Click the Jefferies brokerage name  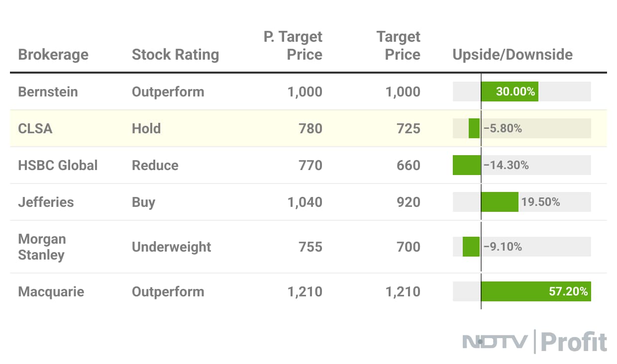(x=46, y=202)
